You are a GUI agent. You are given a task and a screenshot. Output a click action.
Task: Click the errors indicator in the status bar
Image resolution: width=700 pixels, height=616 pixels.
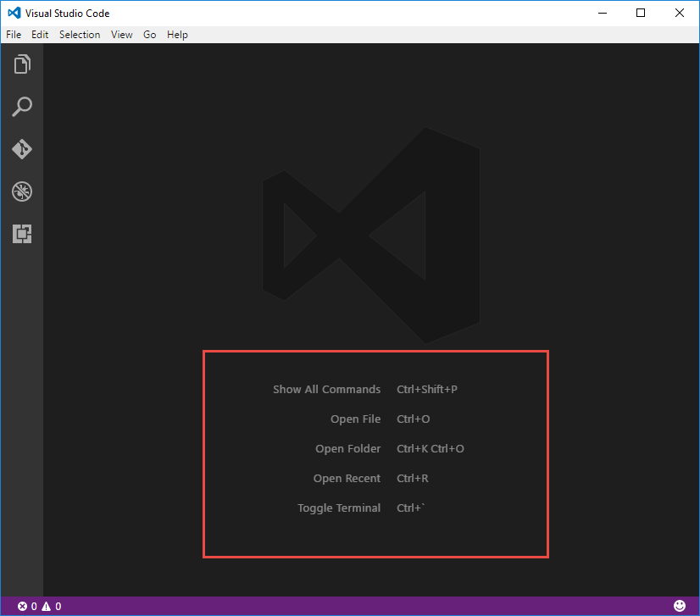(26, 606)
